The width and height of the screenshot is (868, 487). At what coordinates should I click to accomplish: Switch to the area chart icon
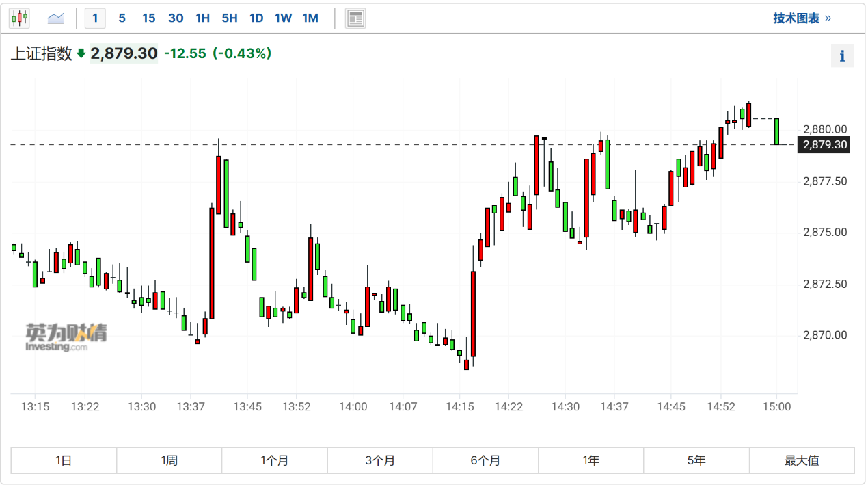pyautogui.click(x=55, y=18)
